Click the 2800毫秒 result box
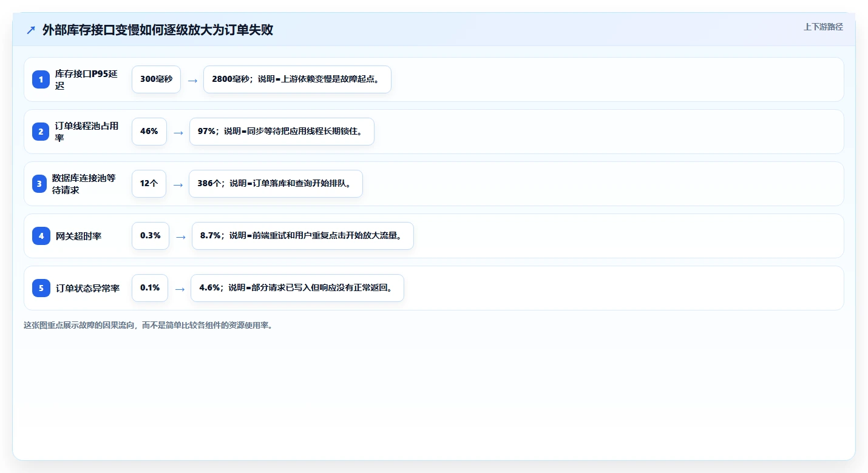 pyautogui.click(x=297, y=79)
